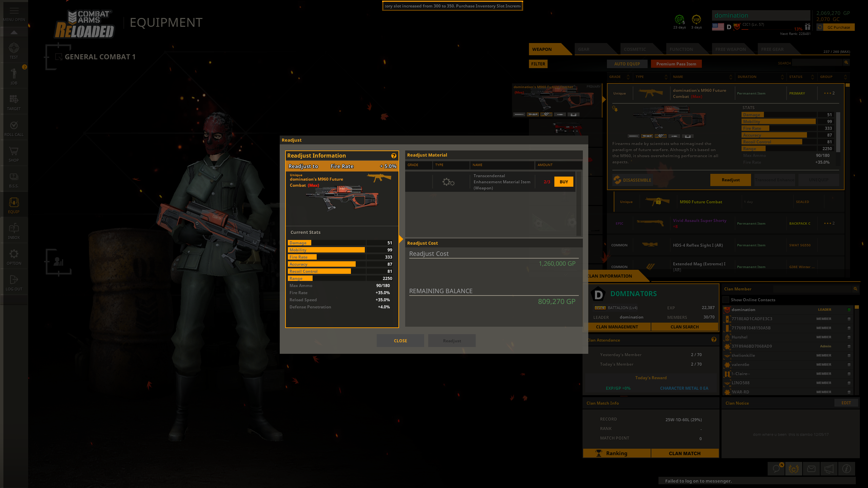Open the clan laurel icon
Image resolution: width=868 pixels, height=488 pixels.
(x=794, y=469)
